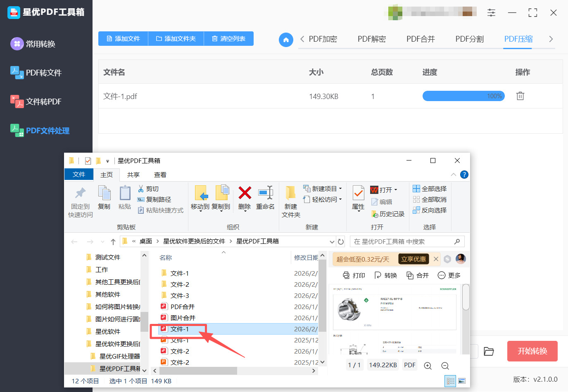The image size is (568, 392).
Task: Select the PDF解密 tab
Action: 372,39
